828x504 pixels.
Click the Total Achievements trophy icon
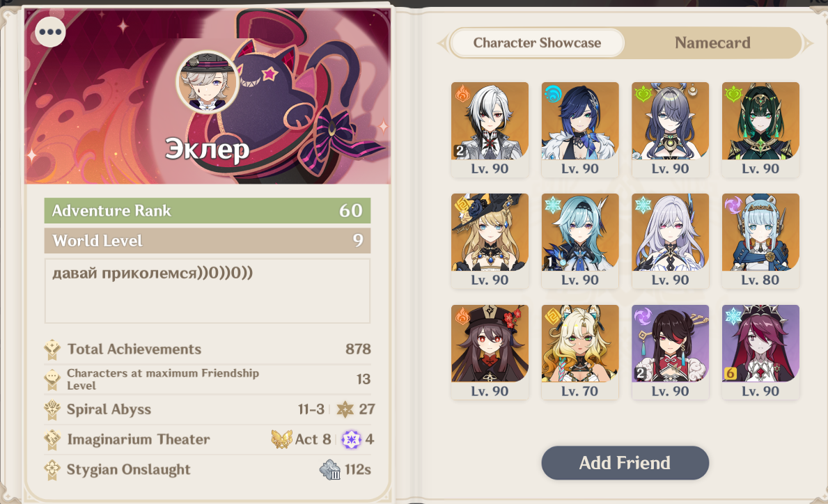[x=52, y=349]
